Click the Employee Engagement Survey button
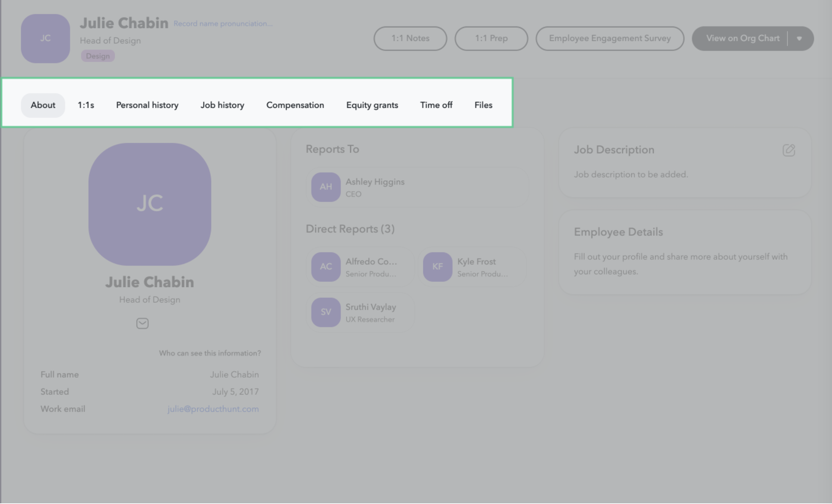832x504 pixels. (x=609, y=38)
